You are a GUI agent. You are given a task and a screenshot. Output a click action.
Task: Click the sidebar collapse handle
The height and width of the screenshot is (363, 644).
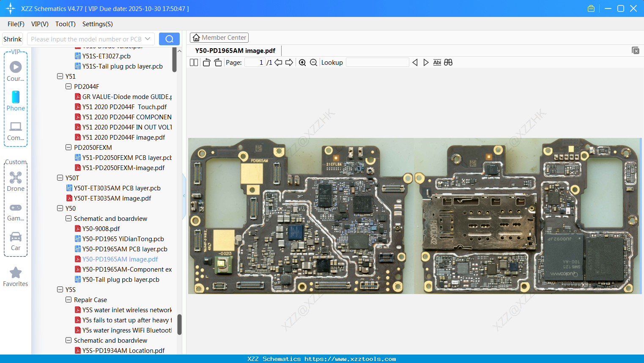[x=184, y=196]
